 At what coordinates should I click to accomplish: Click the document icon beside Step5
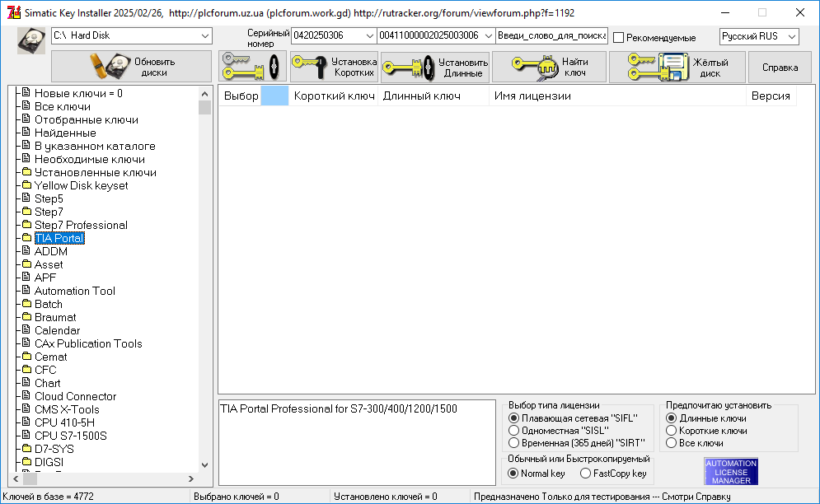tap(26, 198)
